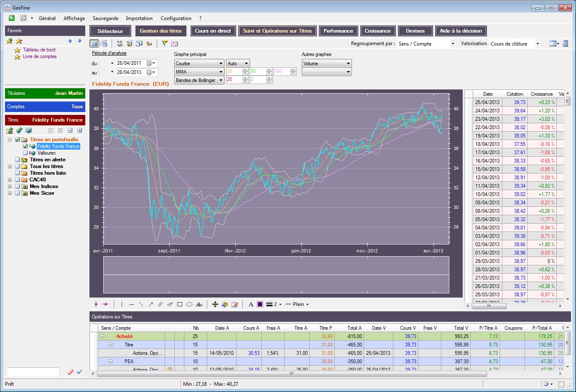This screenshot has width=576, height=392.
Task: Switch to the grid table view icon
Action: point(94,43)
